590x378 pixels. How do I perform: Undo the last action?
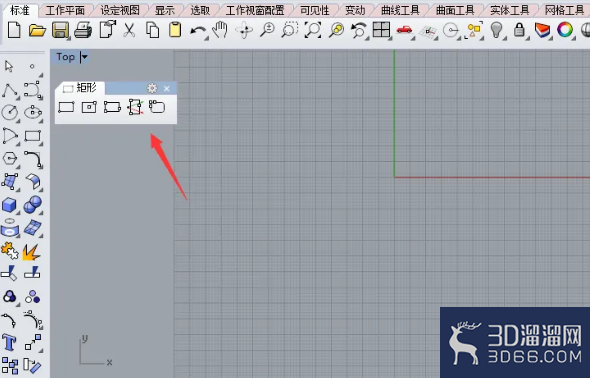coord(198,31)
